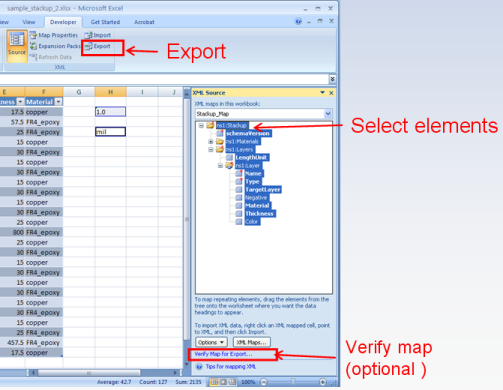Viewport: 503px width, 390px height.
Task: Click the XML Maps... button
Action: 251,342
